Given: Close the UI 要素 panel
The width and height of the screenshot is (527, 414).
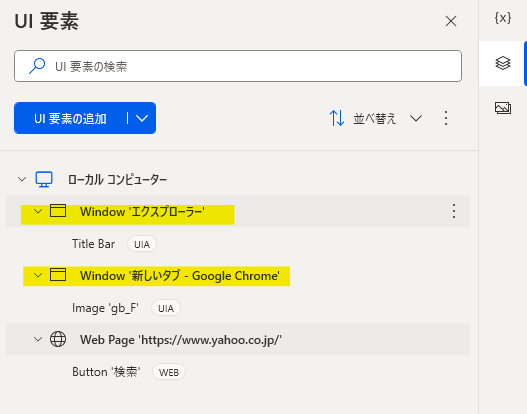Looking at the screenshot, I should [x=451, y=21].
